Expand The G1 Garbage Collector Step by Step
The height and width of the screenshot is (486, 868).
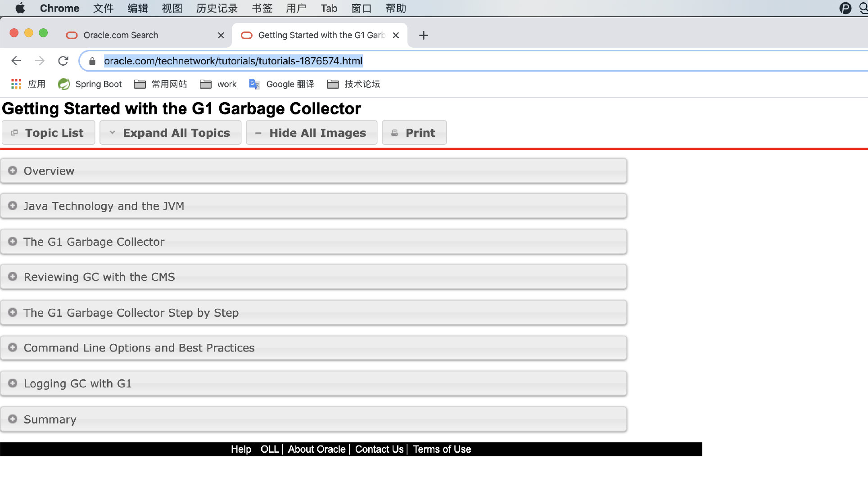(x=313, y=312)
